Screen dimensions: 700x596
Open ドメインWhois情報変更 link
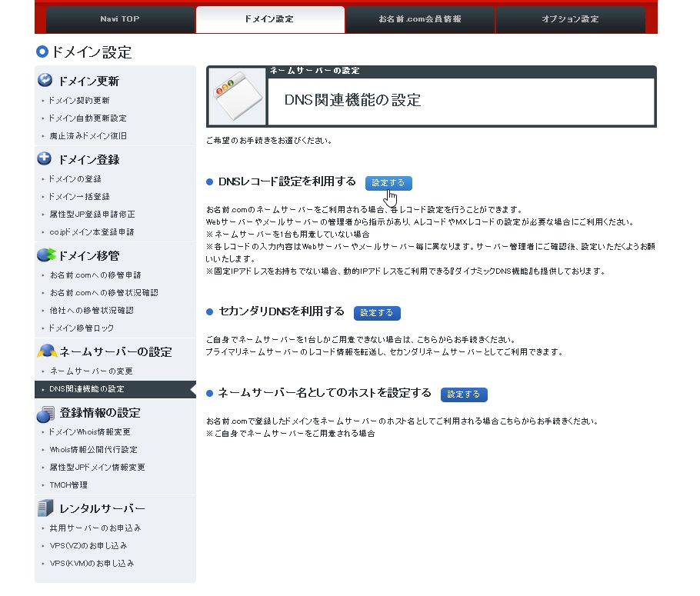pyautogui.click(x=89, y=432)
